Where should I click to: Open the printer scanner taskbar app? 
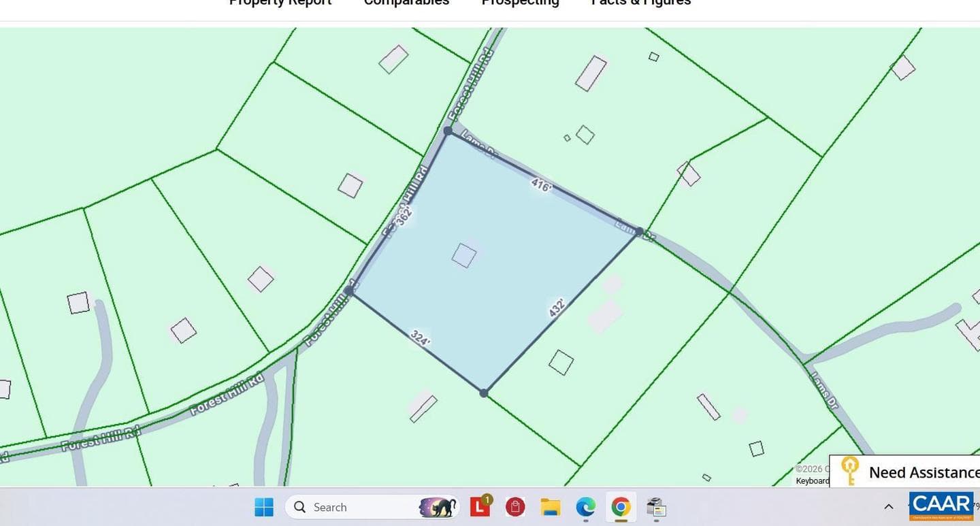tap(655, 507)
